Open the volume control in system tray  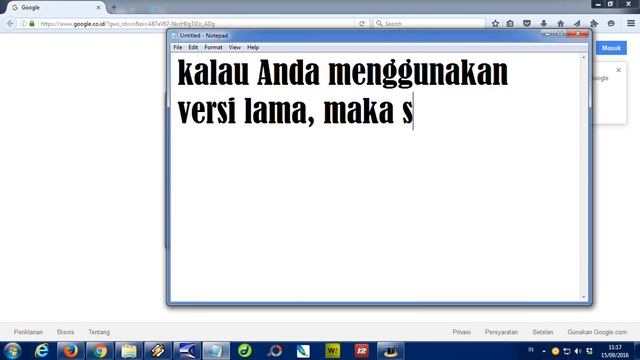point(578,351)
